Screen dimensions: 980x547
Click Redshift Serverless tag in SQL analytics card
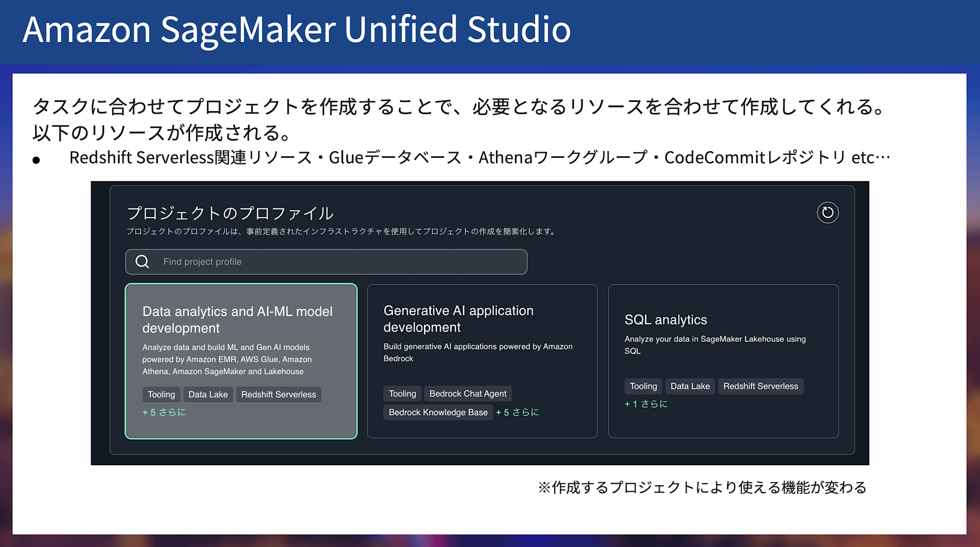(760, 386)
